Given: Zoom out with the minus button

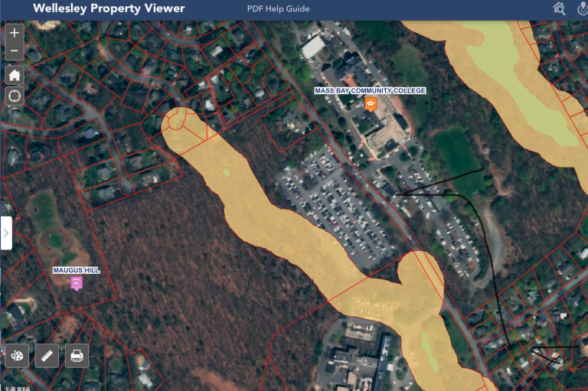Looking at the screenshot, I should pos(15,51).
